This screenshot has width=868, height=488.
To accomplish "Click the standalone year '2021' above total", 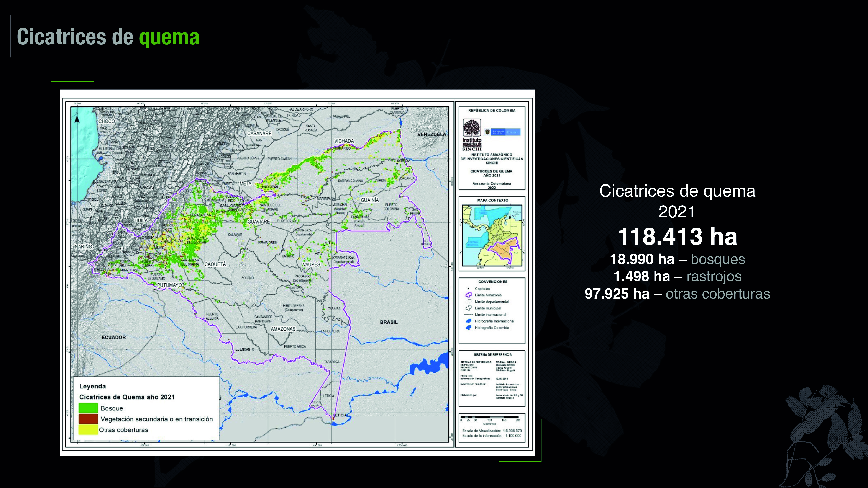I will (677, 212).
